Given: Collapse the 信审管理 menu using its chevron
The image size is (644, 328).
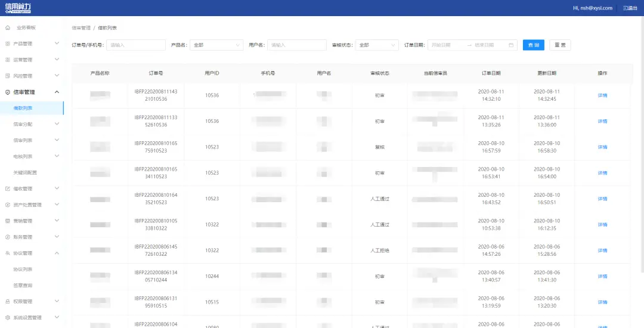Looking at the screenshot, I should (x=57, y=92).
